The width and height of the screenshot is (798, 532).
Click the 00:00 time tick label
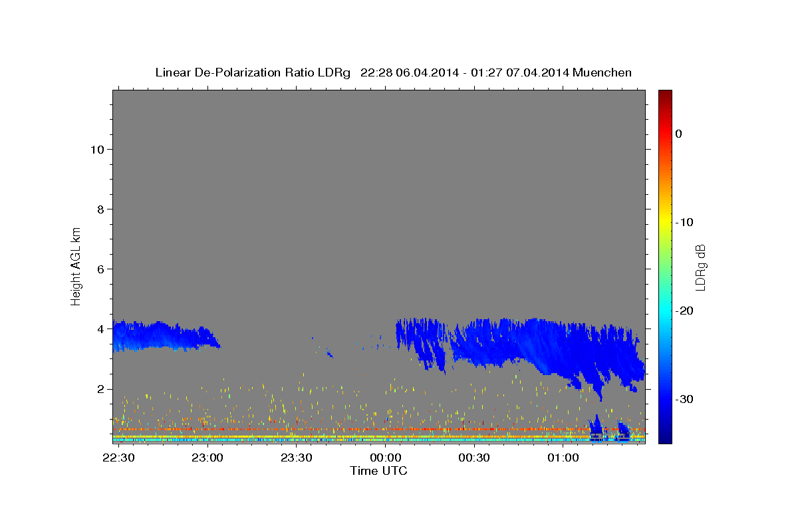[x=385, y=458]
